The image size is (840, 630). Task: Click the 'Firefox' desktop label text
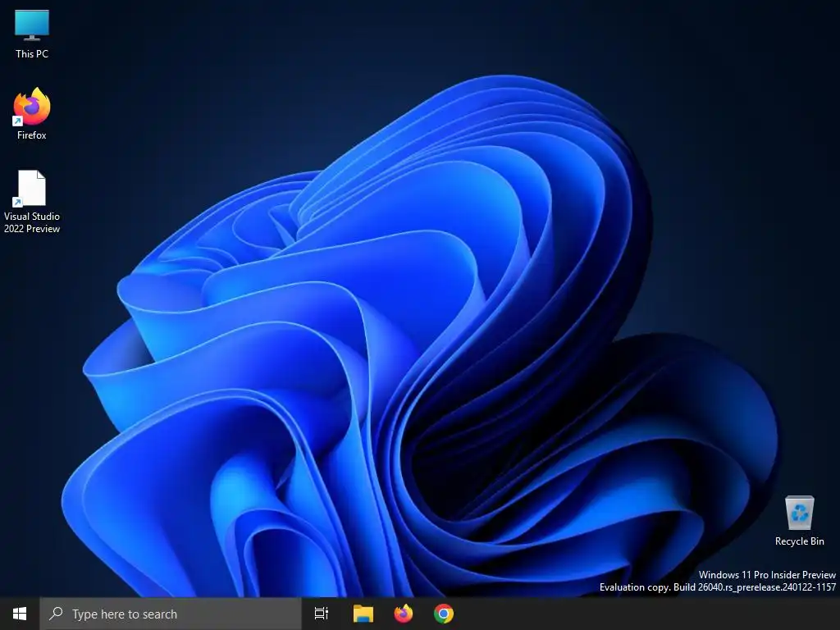point(32,135)
